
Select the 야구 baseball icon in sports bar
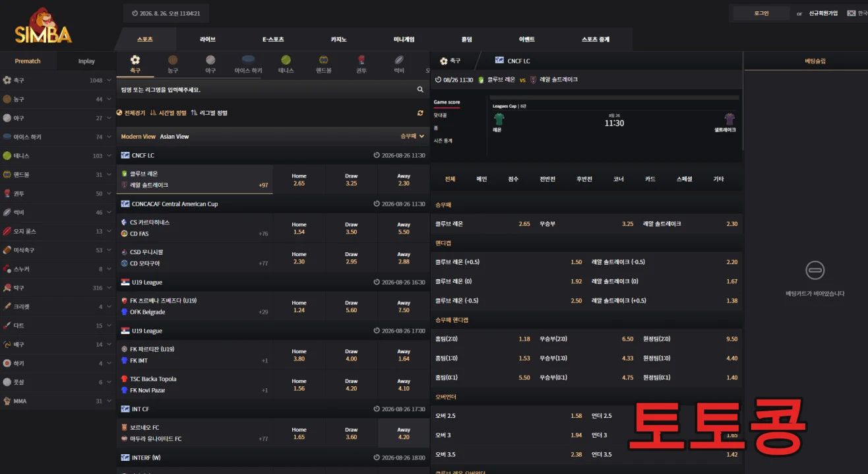(x=210, y=59)
